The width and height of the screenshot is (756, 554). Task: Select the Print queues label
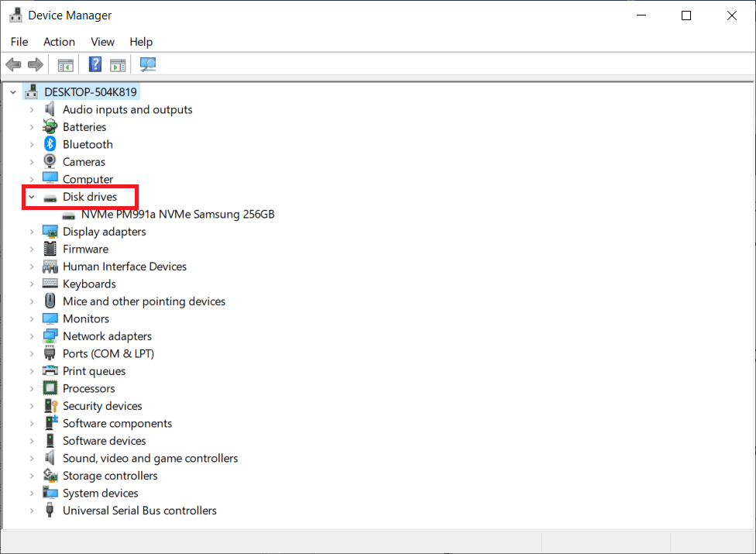tap(94, 371)
